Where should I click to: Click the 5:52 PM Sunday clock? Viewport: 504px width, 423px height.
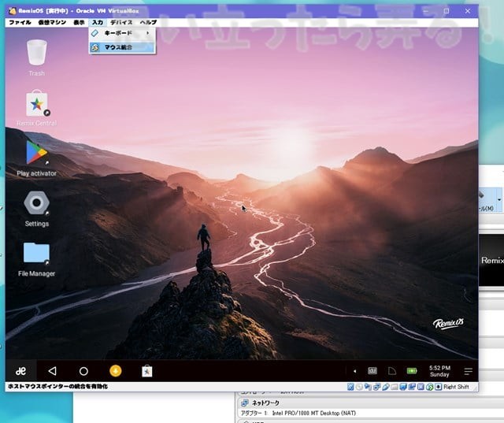pos(439,371)
